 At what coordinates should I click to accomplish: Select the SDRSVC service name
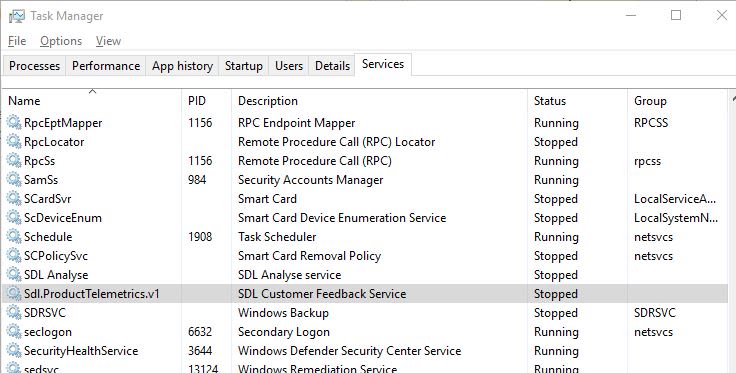[45, 312]
